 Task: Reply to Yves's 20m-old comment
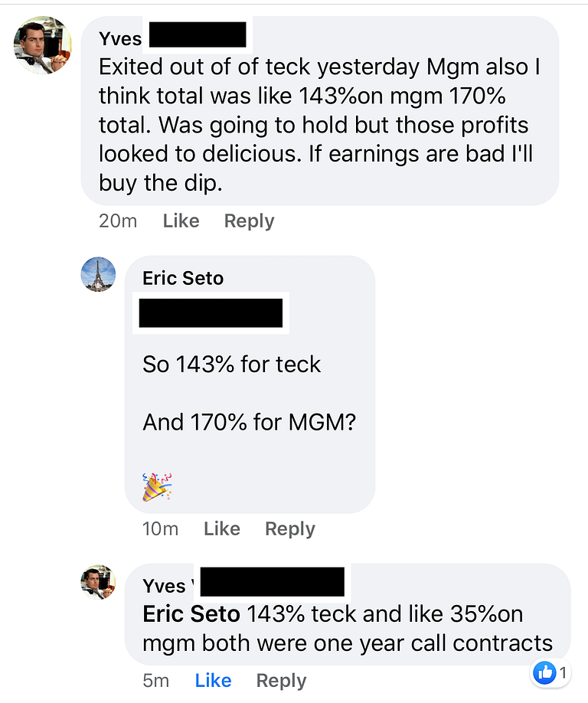pyautogui.click(x=249, y=221)
